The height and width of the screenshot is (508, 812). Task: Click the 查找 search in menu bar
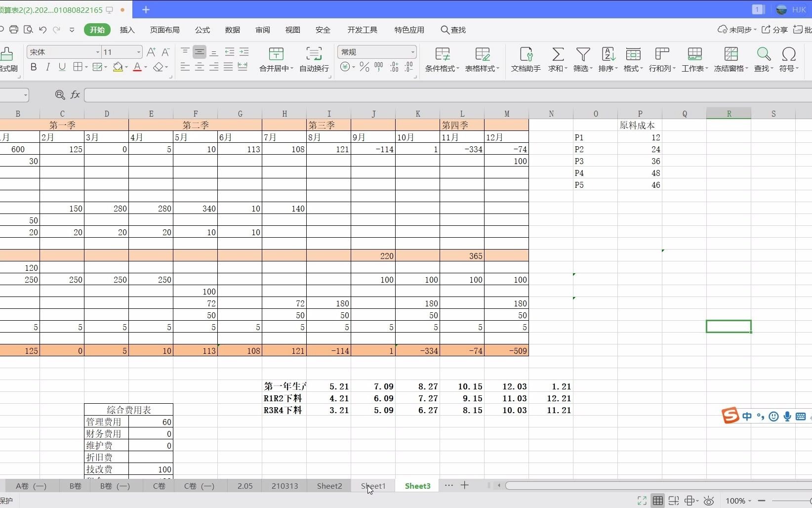point(453,30)
